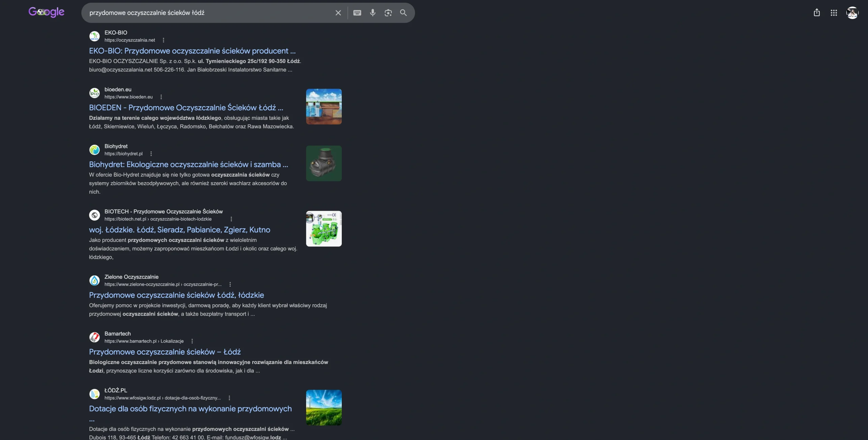Screen dimensions: 868x440
Task: Open woj. Łódzkie. Łódź, Sieradz, Pabianice link
Action: (x=180, y=230)
